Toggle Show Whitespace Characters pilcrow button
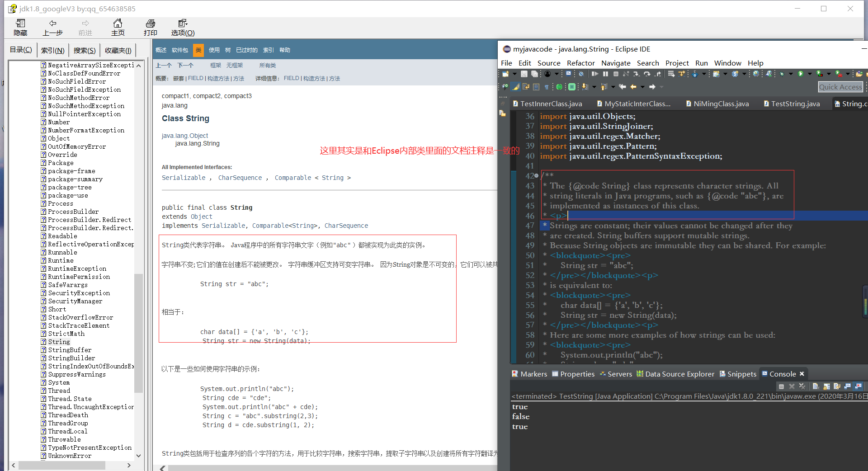This screenshot has height=471, width=868. [546, 87]
